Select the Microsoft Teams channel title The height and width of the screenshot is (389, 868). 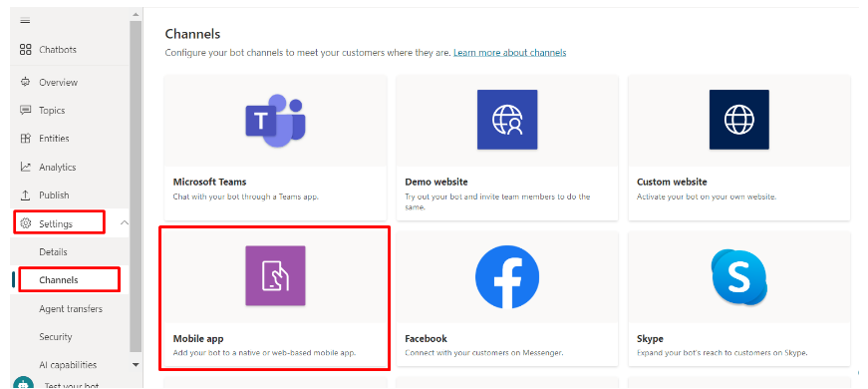(210, 183)
